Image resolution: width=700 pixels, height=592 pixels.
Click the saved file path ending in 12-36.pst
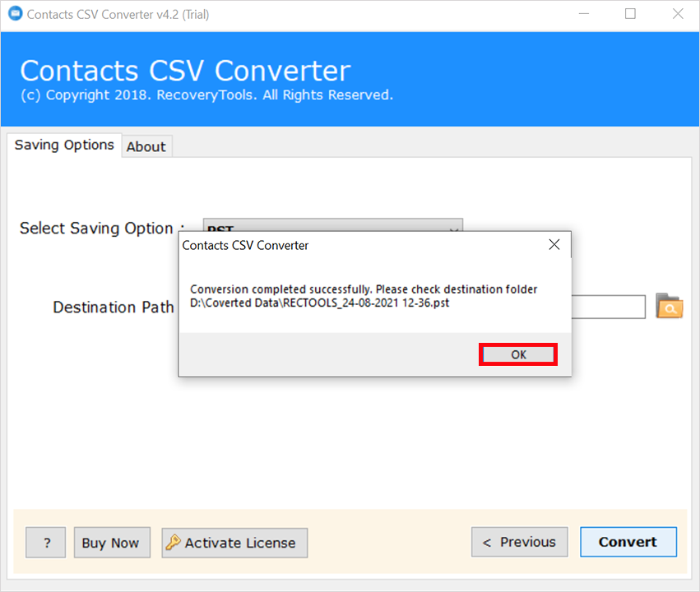(x=320, y=303)
